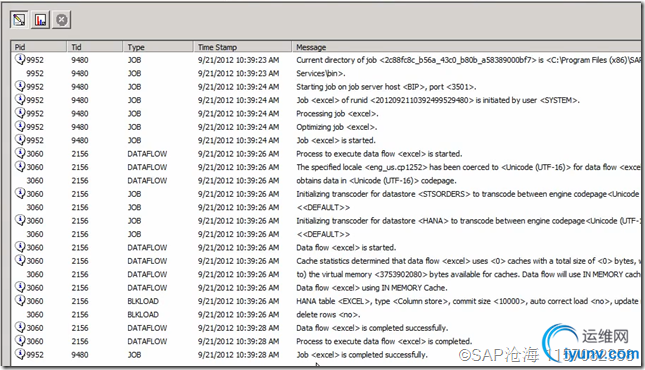Screen dimensions: 645x370
Task: Select BLKLOAD type cell in 'delete rows' row
Action: point(143,314)
